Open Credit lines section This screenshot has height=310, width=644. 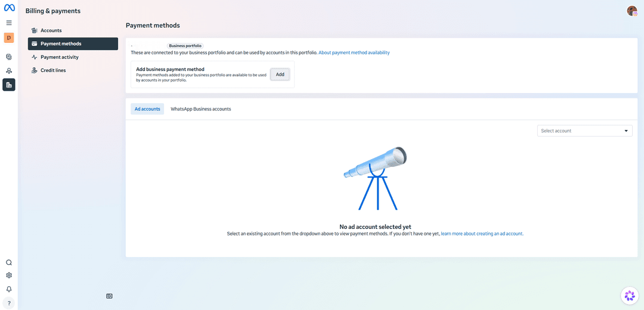click(x=73, y=70)
